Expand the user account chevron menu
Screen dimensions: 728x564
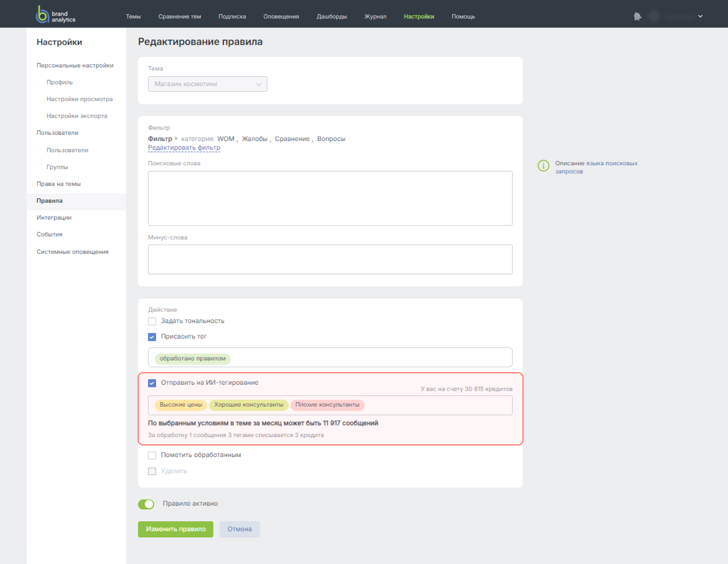[700, 16]
